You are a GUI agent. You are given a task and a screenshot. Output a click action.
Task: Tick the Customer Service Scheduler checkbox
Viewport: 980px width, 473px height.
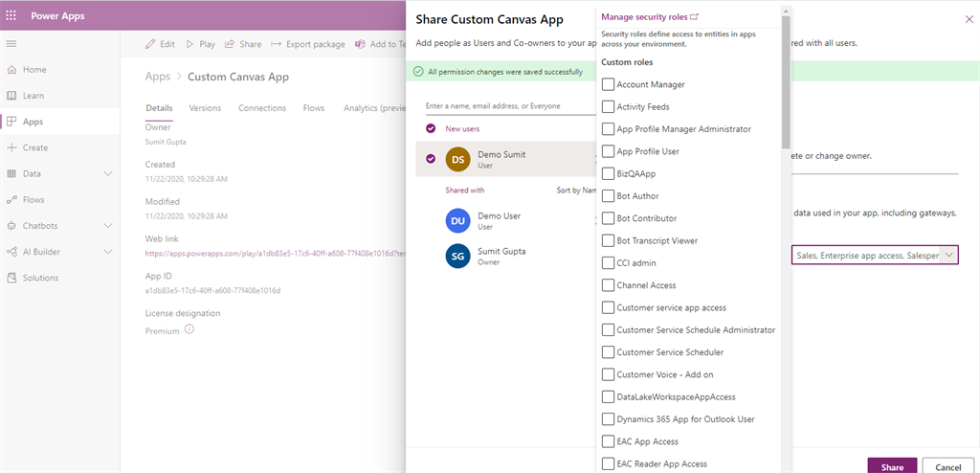[608, 352]
